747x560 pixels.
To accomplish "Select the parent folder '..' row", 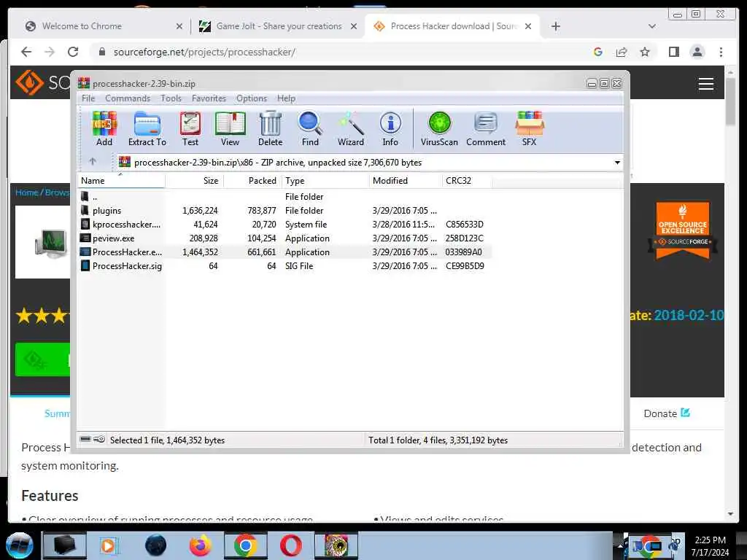I will (x=285, y=197).
